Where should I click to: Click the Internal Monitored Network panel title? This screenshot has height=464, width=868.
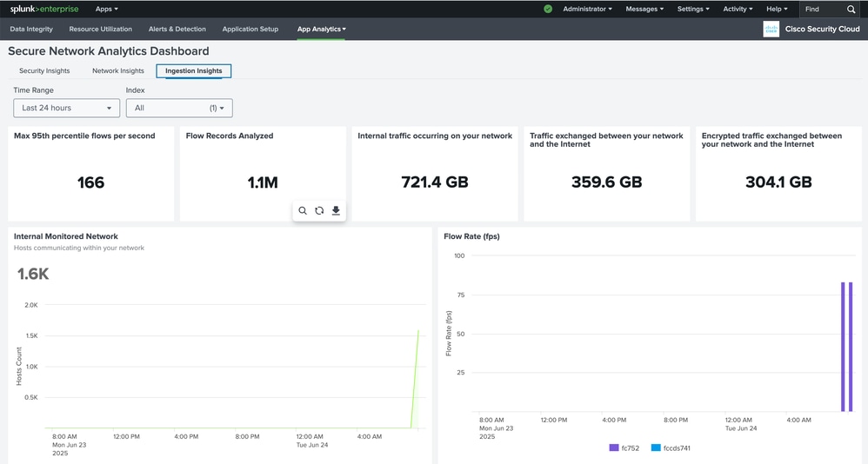(66, 236)
